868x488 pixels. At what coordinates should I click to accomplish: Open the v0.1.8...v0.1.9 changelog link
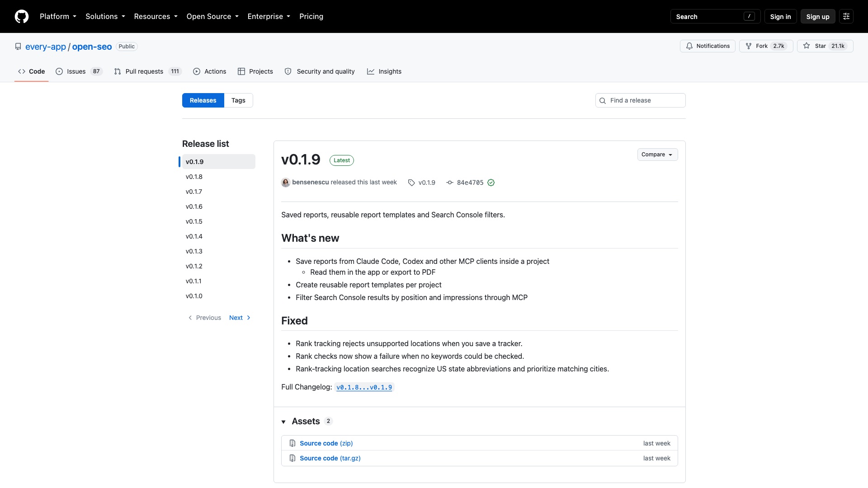pos(364,387)
